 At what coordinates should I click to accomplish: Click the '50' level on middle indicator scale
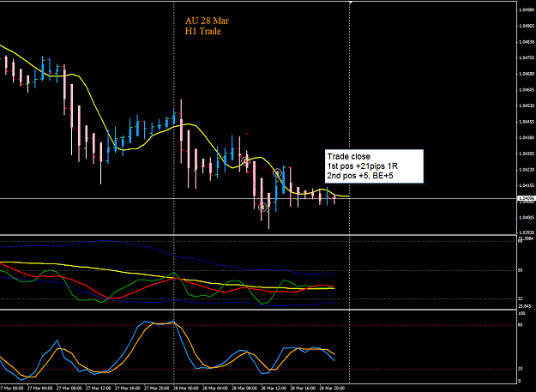(x=521, y=270)
